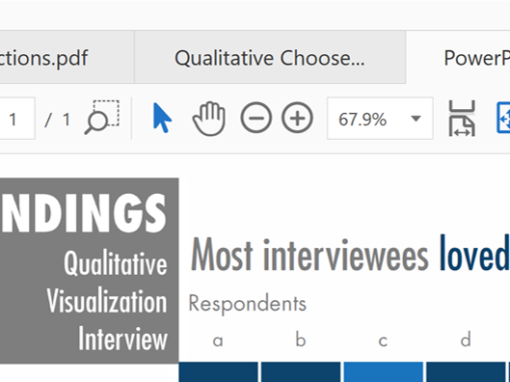Screen dimensions: 510x382
Task: Click the Respondents label in the document
Action: [x=247, y=304]
